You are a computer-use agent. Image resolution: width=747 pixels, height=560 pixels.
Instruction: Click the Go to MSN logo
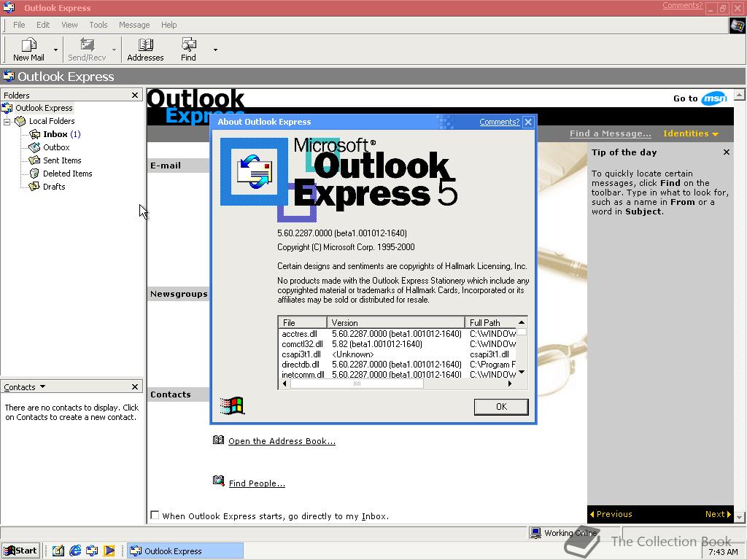[x=714, y=98]
